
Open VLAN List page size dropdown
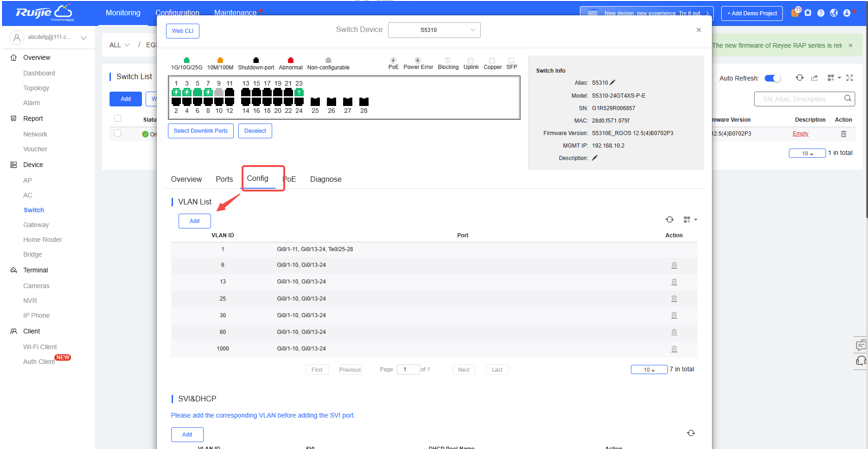point(649,370)
